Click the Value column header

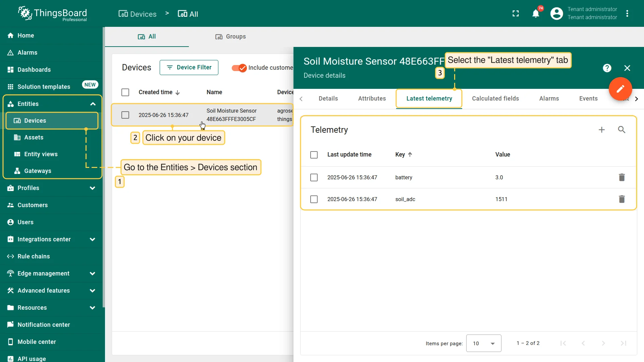pyautogui.click(x=502, y=155)
